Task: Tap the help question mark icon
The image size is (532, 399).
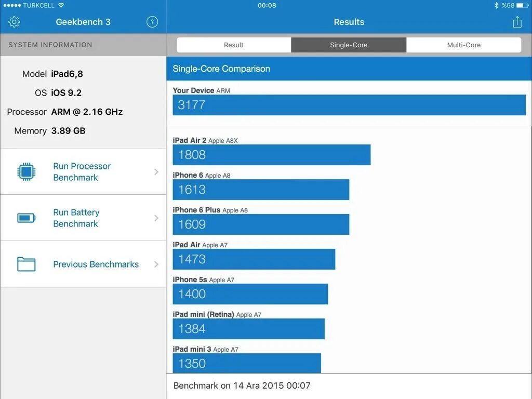Action: click(152, 22)
